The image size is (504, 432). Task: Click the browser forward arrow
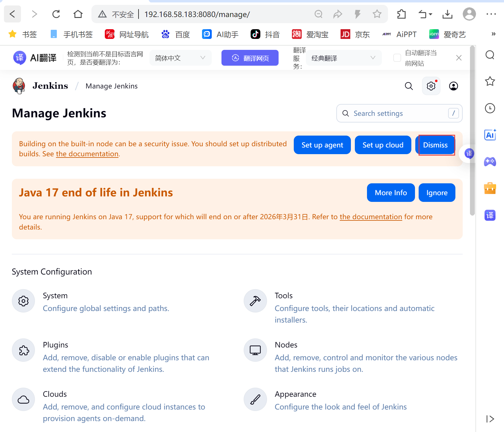(34, 14)
